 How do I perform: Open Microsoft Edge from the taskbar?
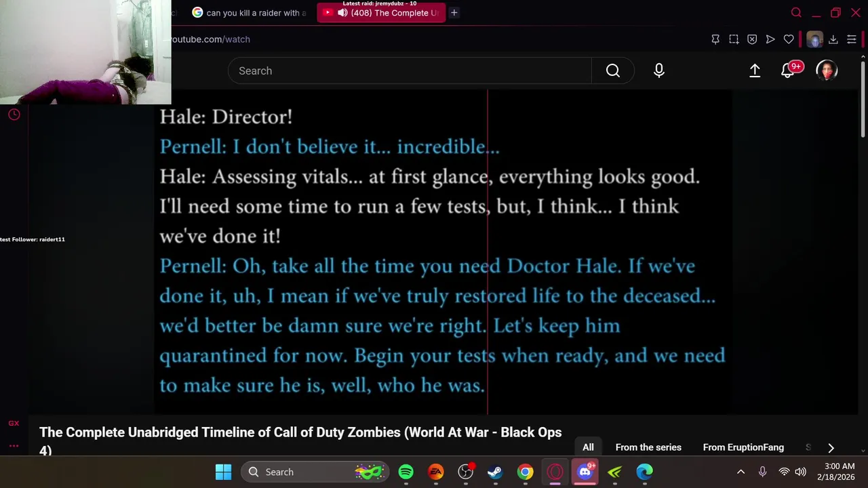[x=645, y=472]
